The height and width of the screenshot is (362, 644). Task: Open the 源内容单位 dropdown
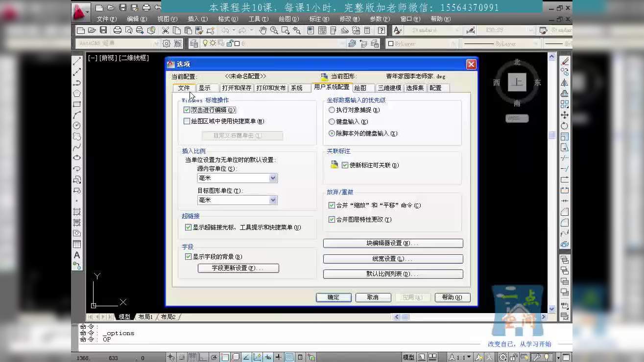pyautogui.click(x=273, y=178)
